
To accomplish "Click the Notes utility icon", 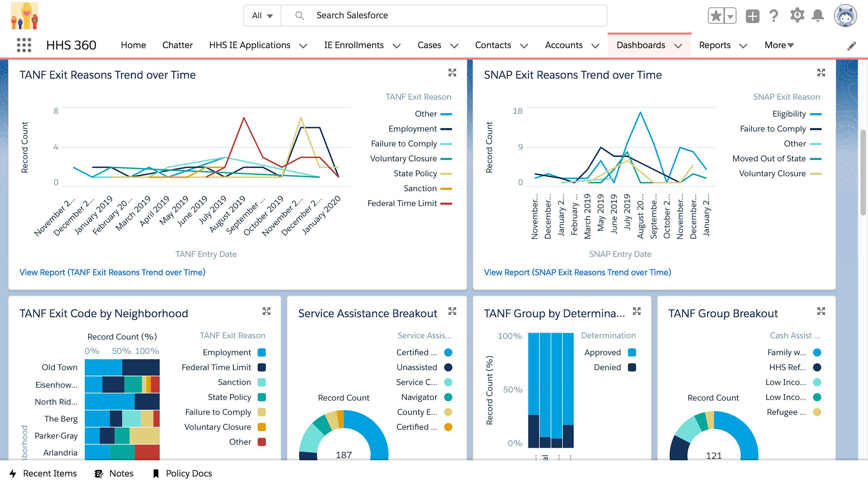I will point(99,473).
